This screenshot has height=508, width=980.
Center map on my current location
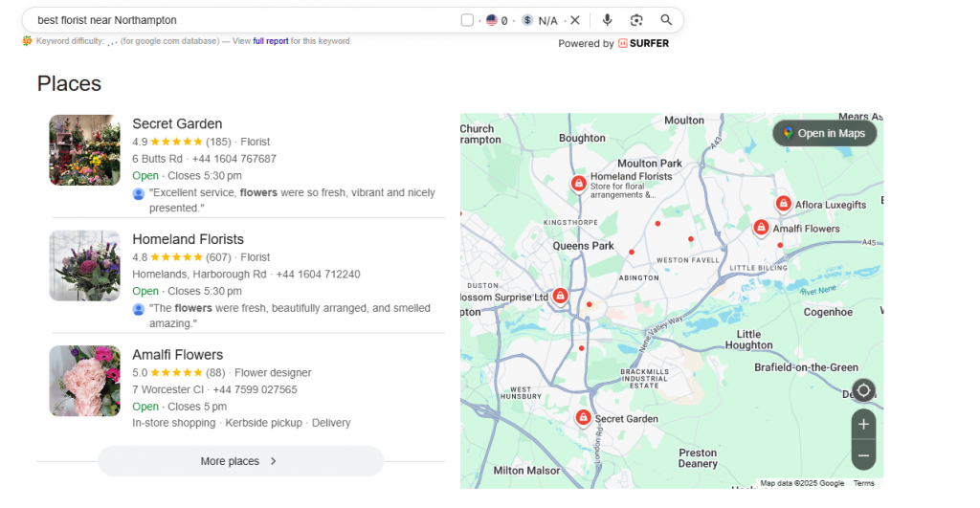pos(863,390)
